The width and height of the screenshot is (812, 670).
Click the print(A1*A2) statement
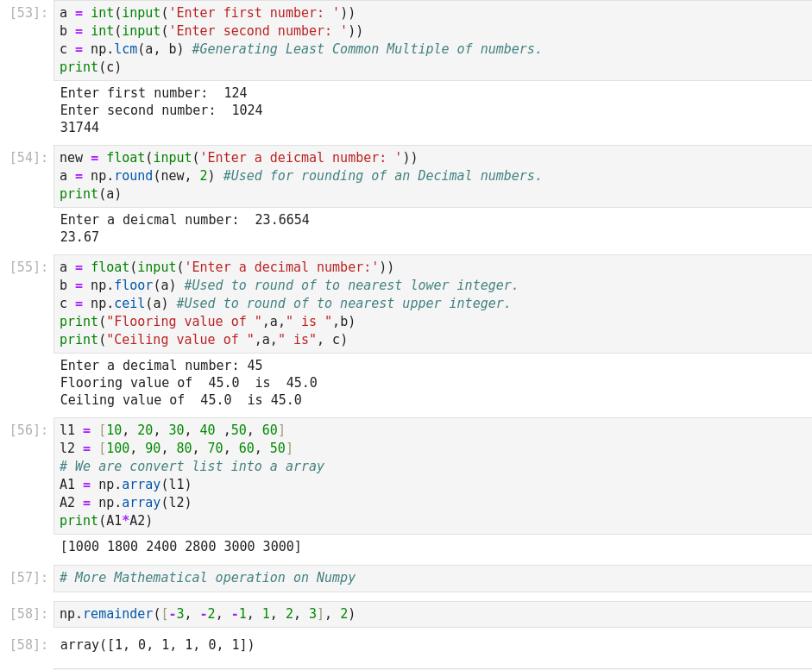[x=106, y=521]
